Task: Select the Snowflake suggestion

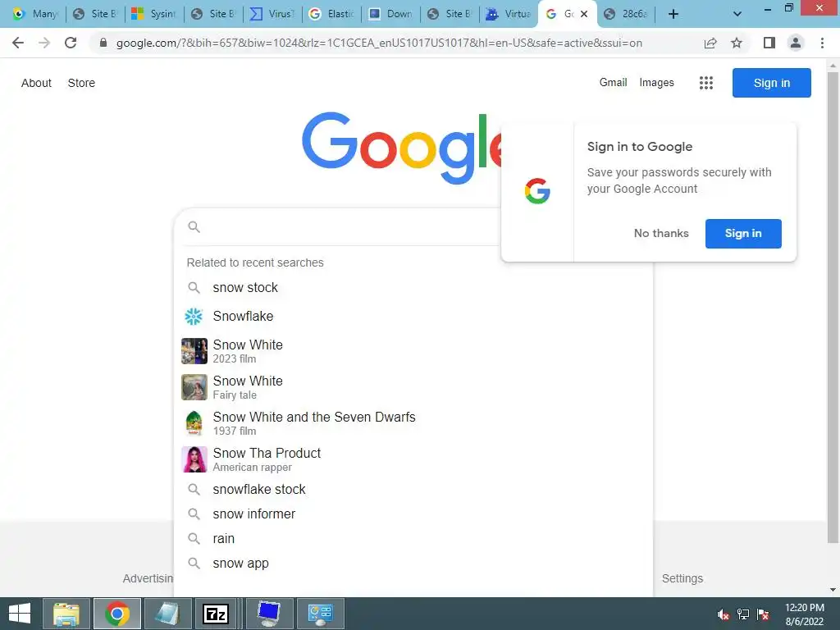Action: (413, 316)
